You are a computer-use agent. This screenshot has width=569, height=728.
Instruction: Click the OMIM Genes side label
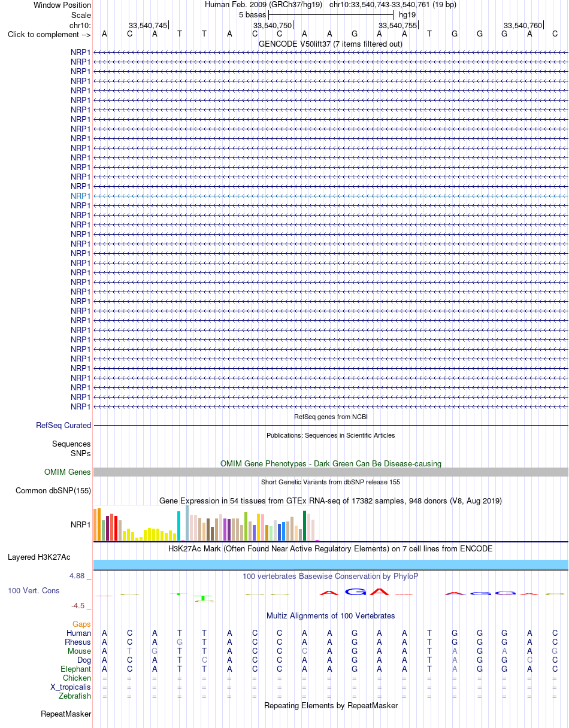(x=68, y=472)
